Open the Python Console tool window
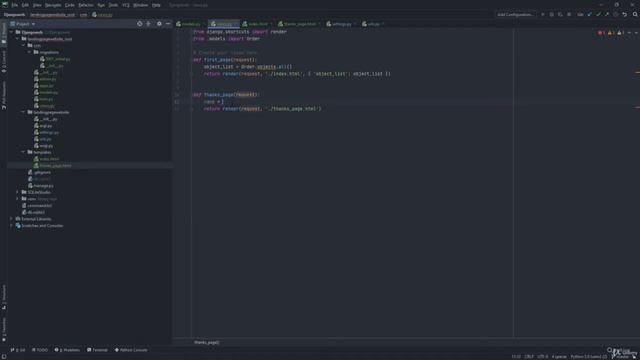Screen dimensions: 640x360 click(131, 350)
